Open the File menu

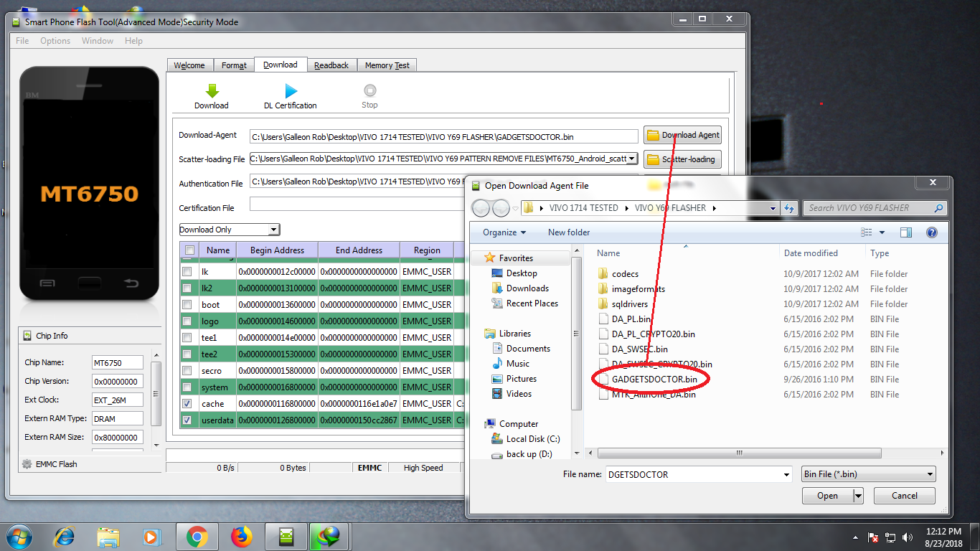(x=22, y=41)
